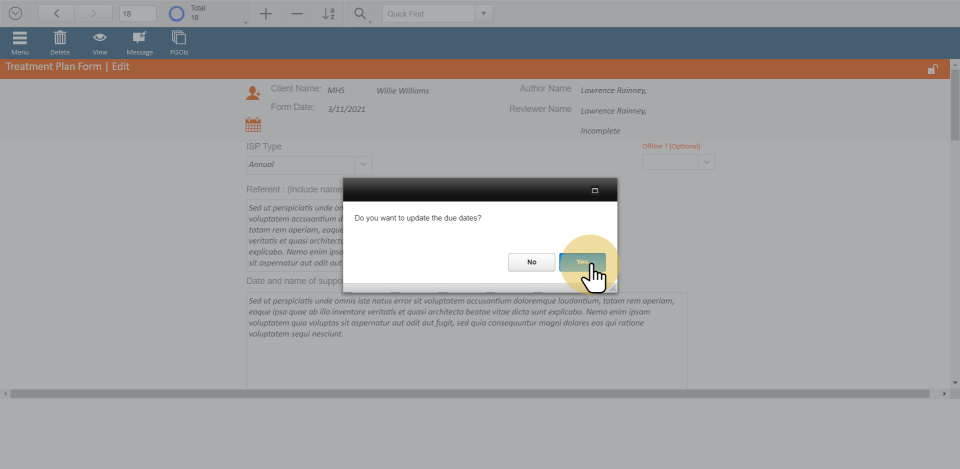Click the magnifying glass search icon
960x469 pixels.
(x=360, y=14)
